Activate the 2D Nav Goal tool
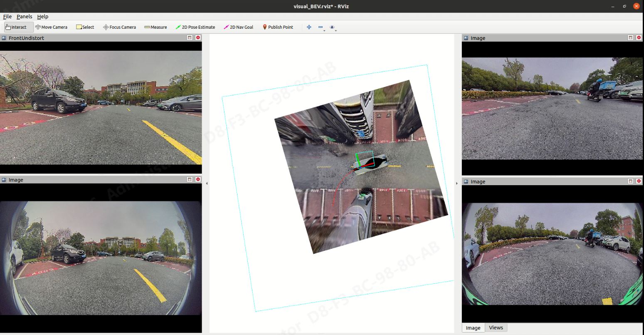 pyautogui.click(x=238, y=27)
